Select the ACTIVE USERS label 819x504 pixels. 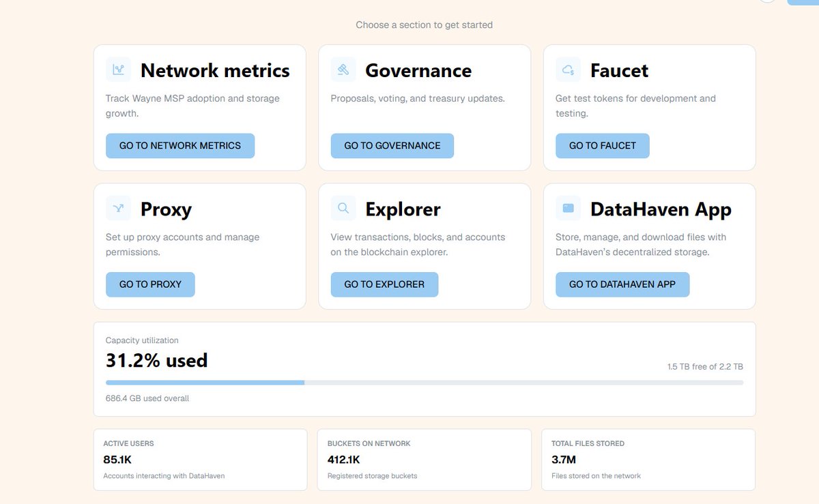[129, 443]
